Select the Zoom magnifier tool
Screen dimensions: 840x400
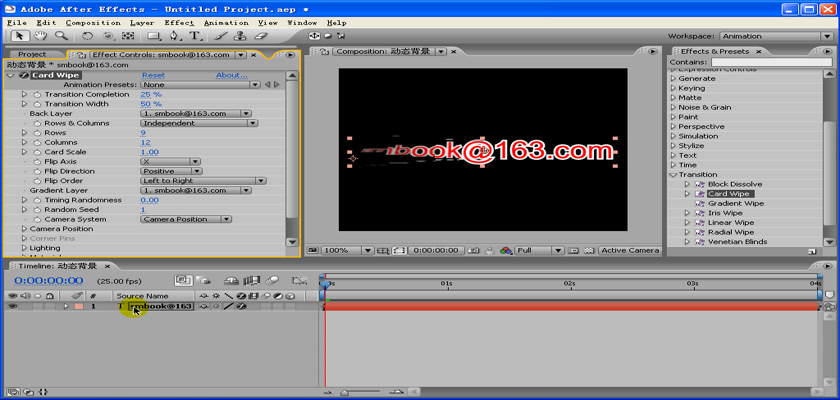click(x=61, y=36)
